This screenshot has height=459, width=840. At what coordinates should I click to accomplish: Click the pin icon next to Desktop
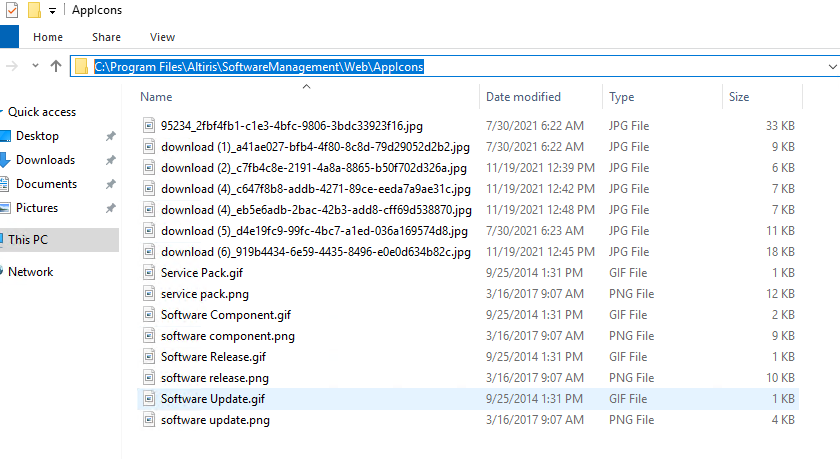tap(110, 136)
